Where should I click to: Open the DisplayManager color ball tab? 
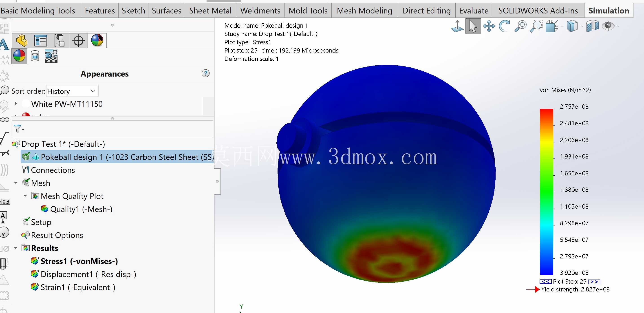pos(97,40)
